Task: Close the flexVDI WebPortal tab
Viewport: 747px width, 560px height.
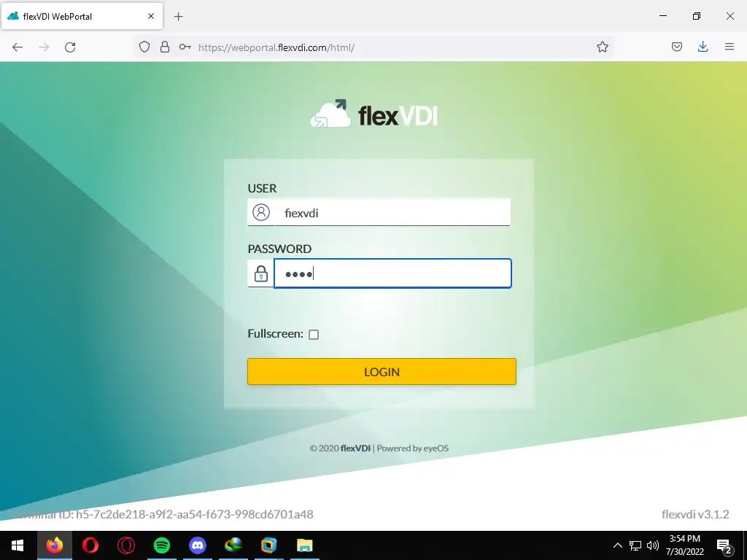Action: click(x=151, y=16)
